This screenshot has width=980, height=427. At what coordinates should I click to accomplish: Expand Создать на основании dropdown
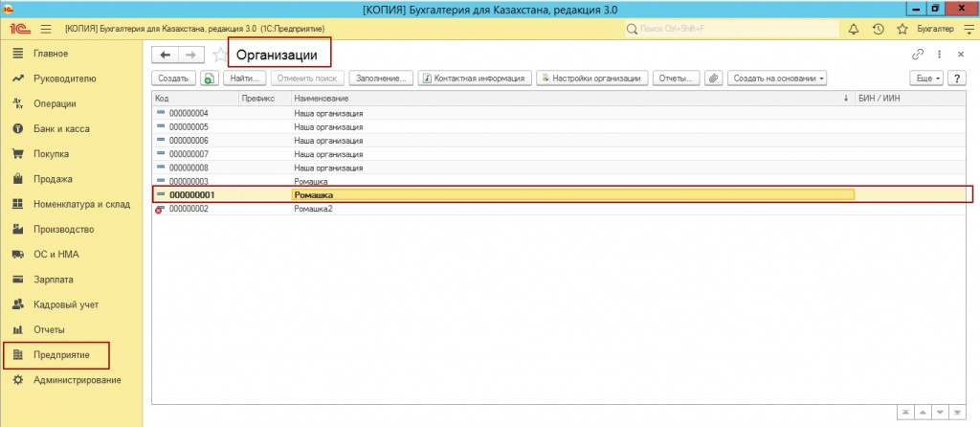[777, 79]
